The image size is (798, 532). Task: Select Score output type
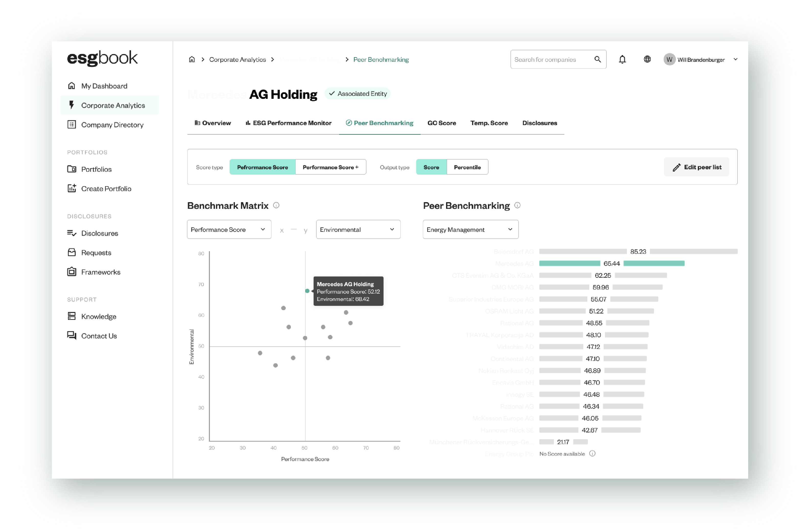click(431, 167)
